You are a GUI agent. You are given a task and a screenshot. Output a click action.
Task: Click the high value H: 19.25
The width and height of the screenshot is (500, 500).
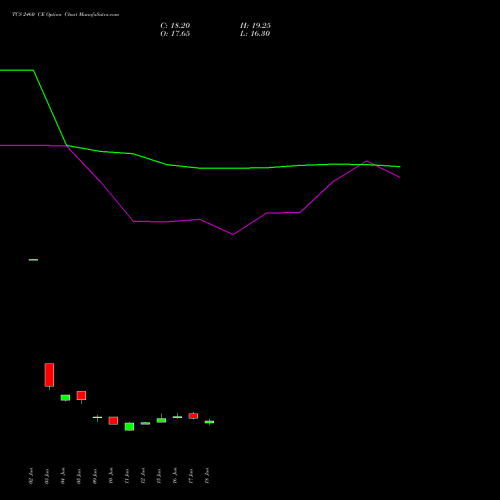pos(255,26)
